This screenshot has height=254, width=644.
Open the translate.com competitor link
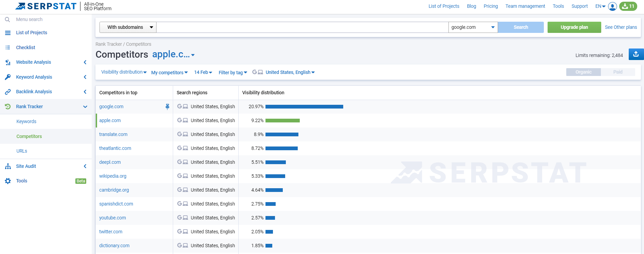coord(113,134)
